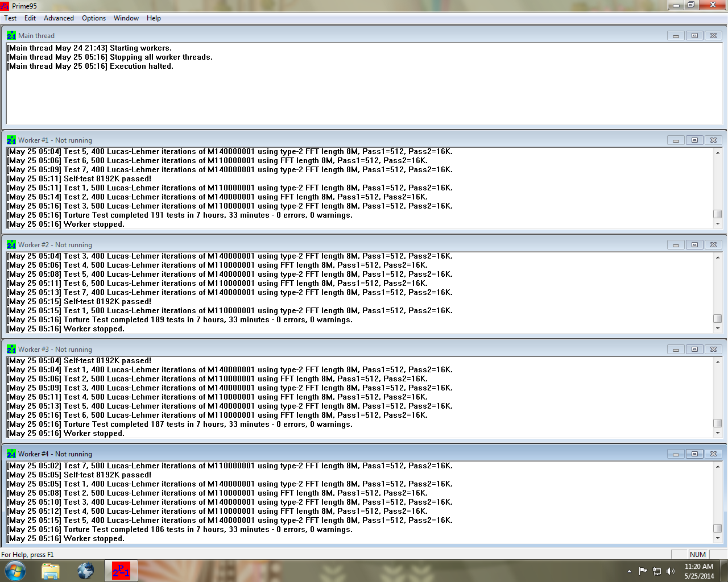728x582 pixels.
Task: Click Worker #1 "Torture Test completed 191 tests" line
Action: coord(180,215)
